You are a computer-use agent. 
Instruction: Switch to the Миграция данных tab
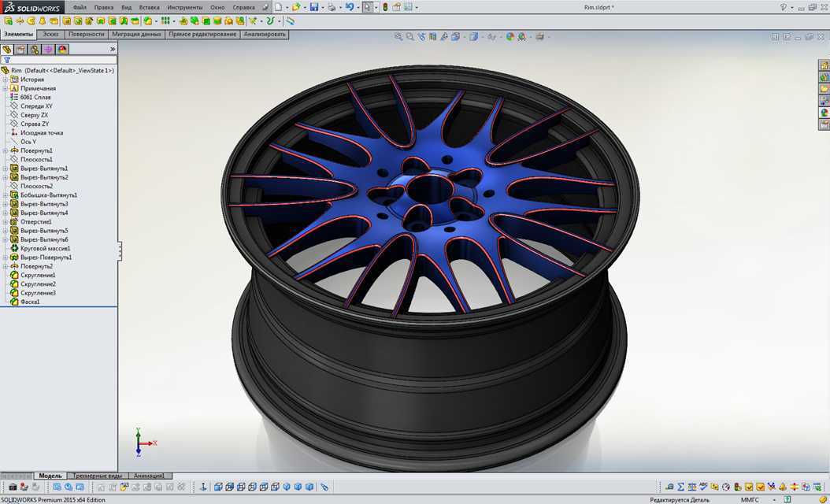coord(136,35)
